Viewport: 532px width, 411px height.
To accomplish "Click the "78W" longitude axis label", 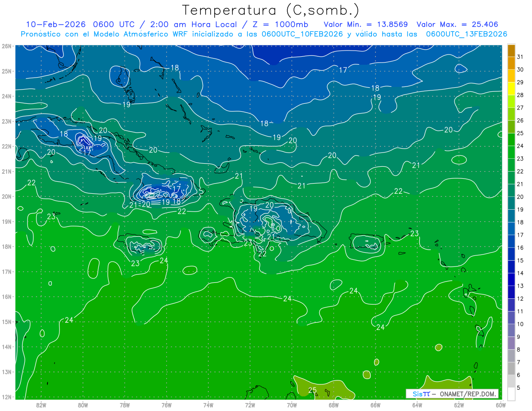I will 125,405.
